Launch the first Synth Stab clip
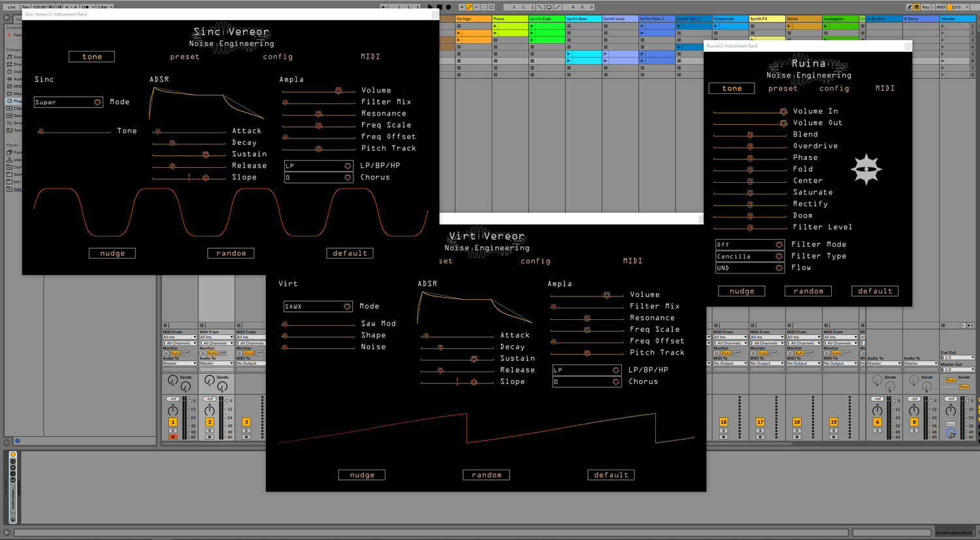980x540 pixels. pyautogui.click(x=532, y=26)
